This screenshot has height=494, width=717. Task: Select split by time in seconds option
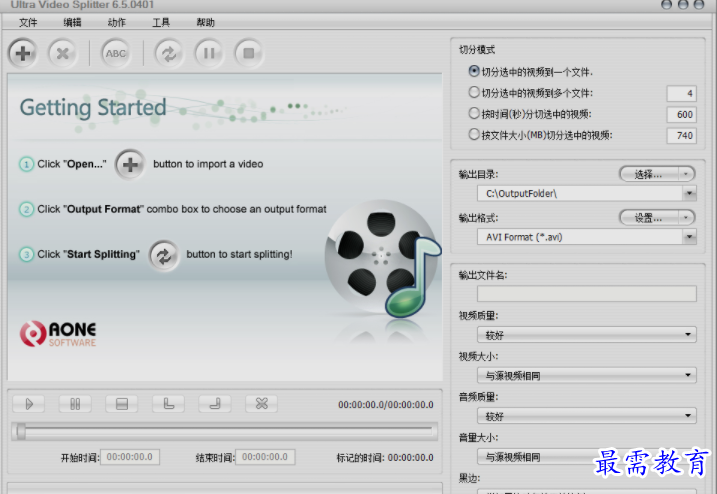click(x=474, y=113)
